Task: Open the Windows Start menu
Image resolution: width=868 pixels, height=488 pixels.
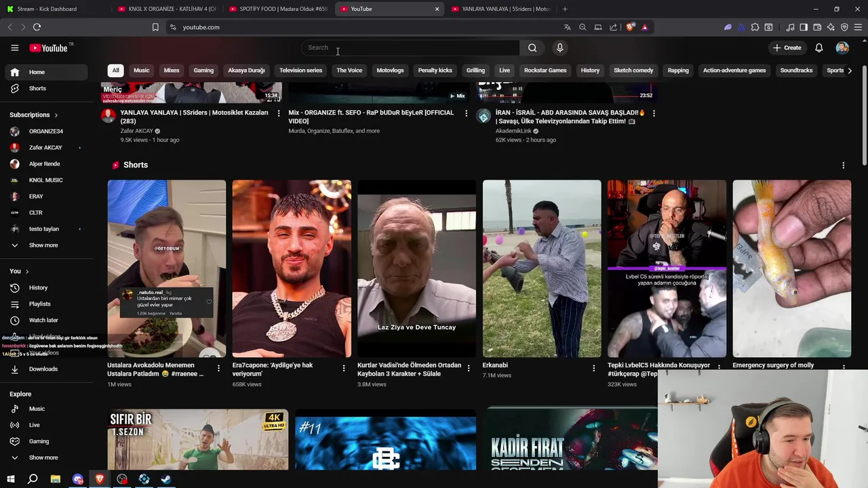Action: pos(11,479)
